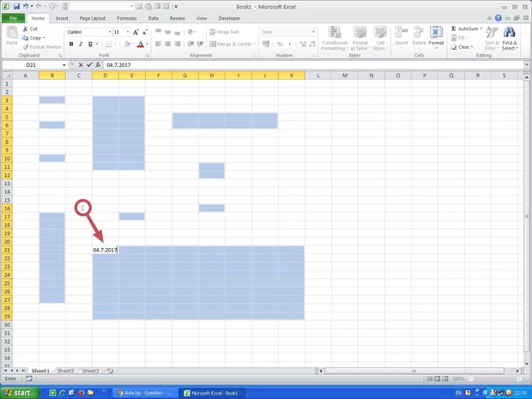Open the font size dropdown

click(128, 32)
